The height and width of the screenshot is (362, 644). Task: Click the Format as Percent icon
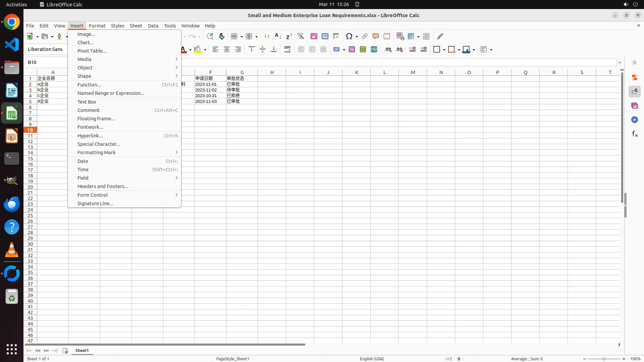point(352,50)
